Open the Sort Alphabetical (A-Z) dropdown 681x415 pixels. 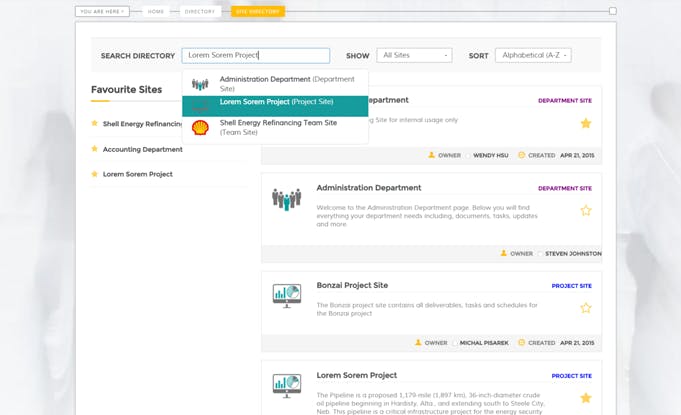[x=533, y=55]
